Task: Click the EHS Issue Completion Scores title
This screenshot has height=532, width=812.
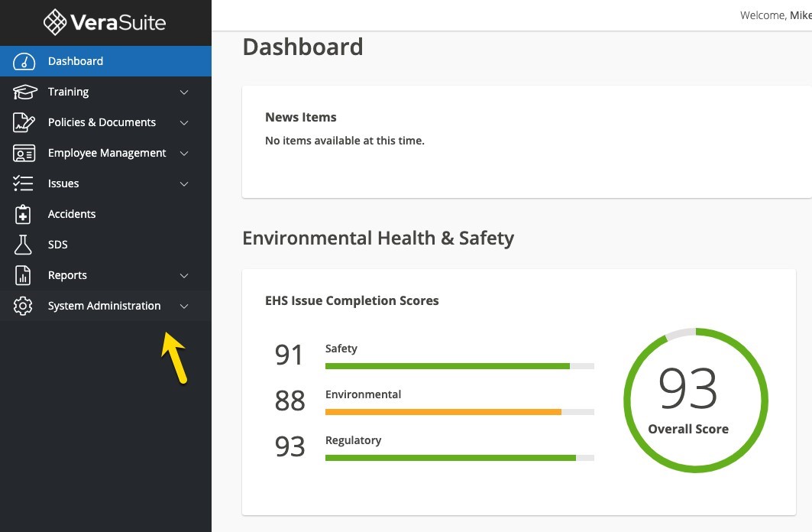Action: [352, 300]
